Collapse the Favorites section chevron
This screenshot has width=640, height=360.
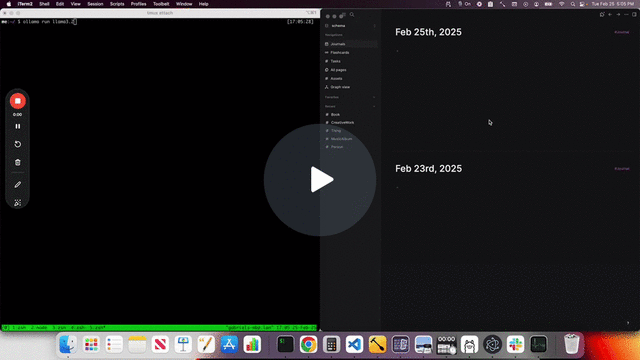coord(374,97)
